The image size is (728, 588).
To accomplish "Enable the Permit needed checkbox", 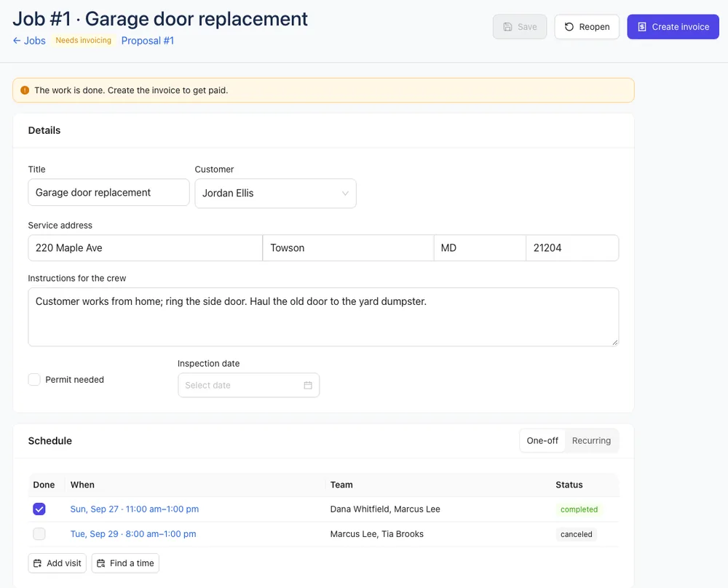I will 34,380.
